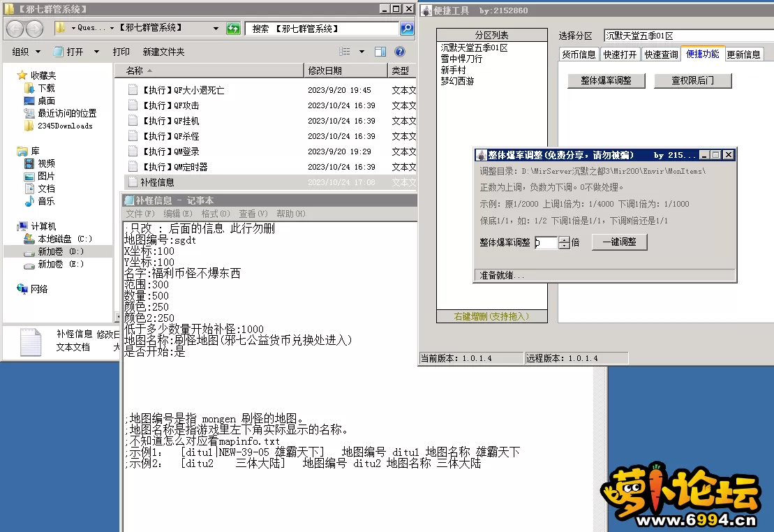Select 雪中悍刀行 in 分区列表
This screenshot has width=774, height=532.
point(461,59)
